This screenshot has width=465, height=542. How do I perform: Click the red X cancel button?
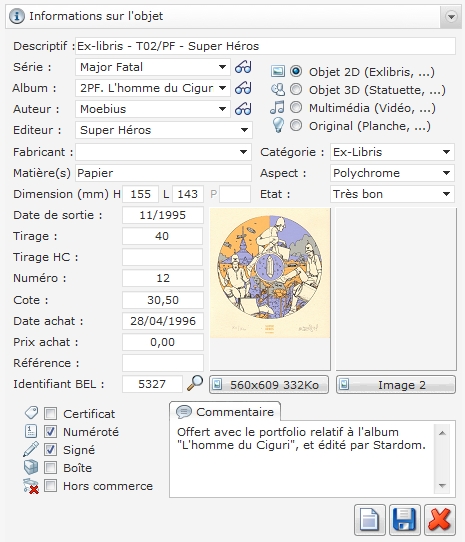pyautogui.click(x=439, y=520)
